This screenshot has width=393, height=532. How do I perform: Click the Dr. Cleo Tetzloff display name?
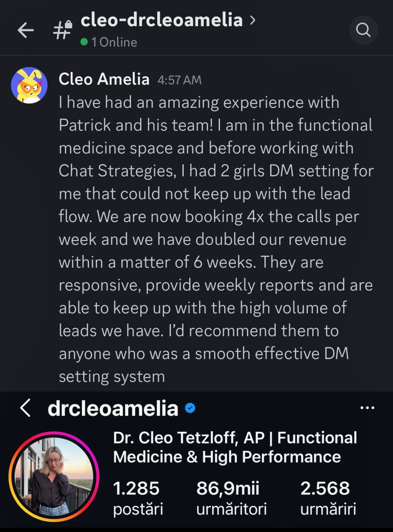click(x=235, y=447)
